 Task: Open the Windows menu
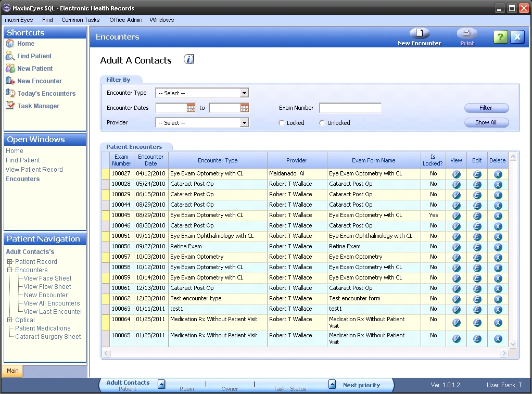point(162,20)
